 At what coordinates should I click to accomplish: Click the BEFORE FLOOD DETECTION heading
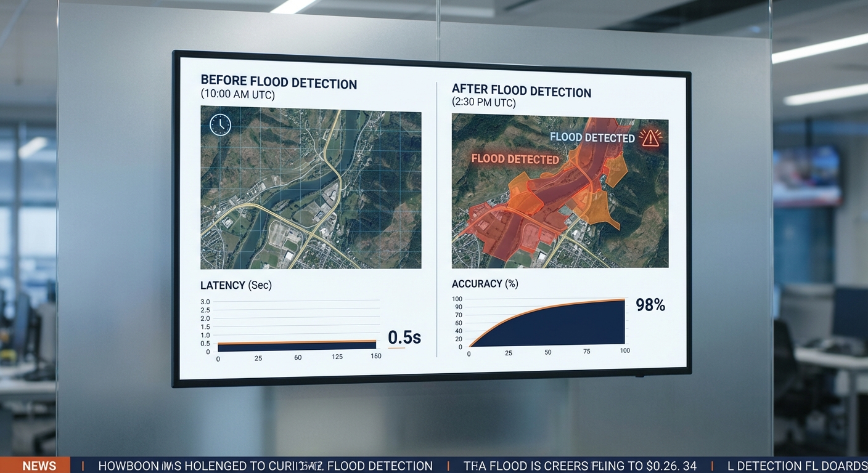coord(279,82)
